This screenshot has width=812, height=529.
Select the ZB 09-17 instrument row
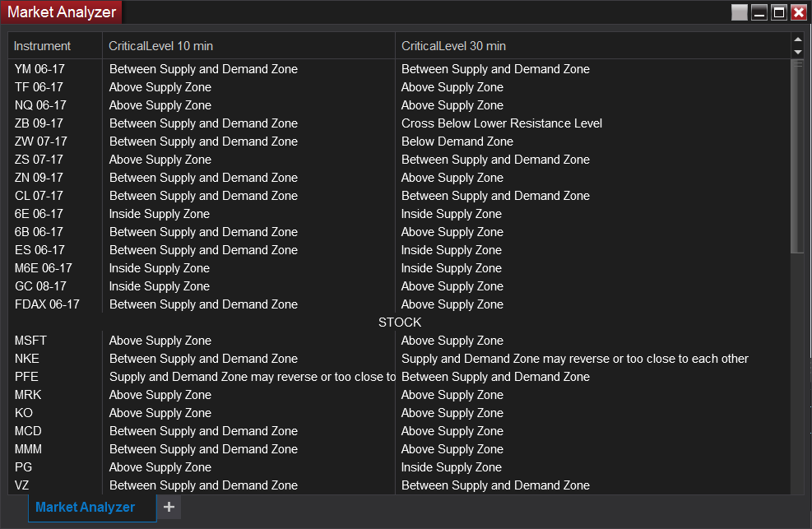pyautogui.click(x=40, y=123)
